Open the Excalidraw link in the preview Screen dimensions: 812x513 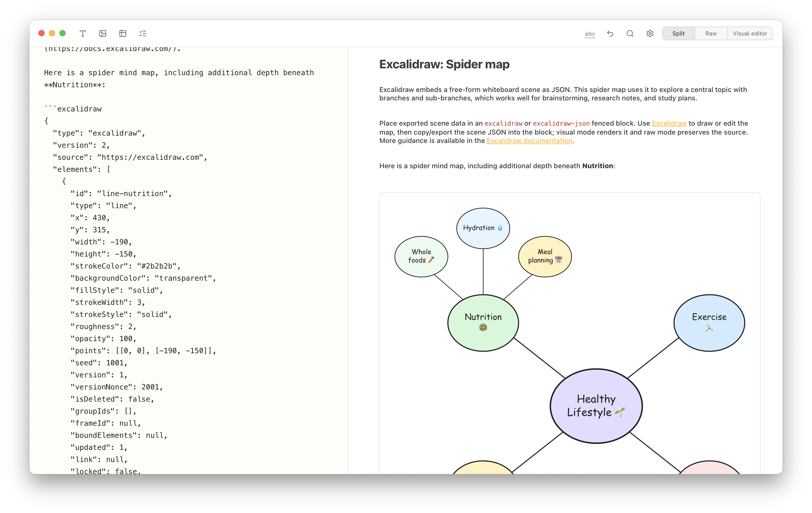[x=669, y=123]
